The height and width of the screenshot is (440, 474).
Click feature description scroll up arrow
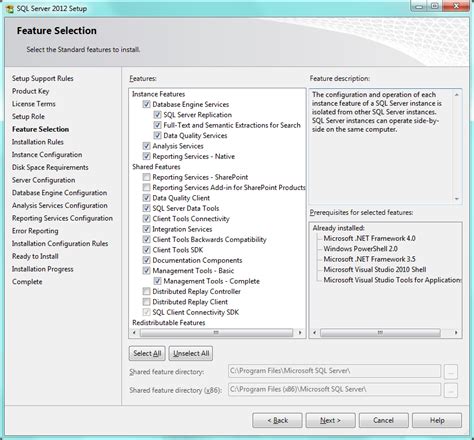457,95
